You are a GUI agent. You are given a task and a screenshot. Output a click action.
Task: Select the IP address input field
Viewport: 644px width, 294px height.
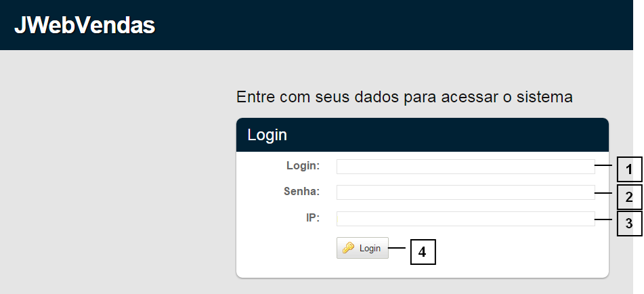pos(465,219)
